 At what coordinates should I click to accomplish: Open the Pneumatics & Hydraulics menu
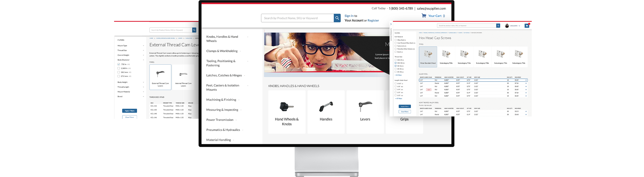(x=225, y=130)
